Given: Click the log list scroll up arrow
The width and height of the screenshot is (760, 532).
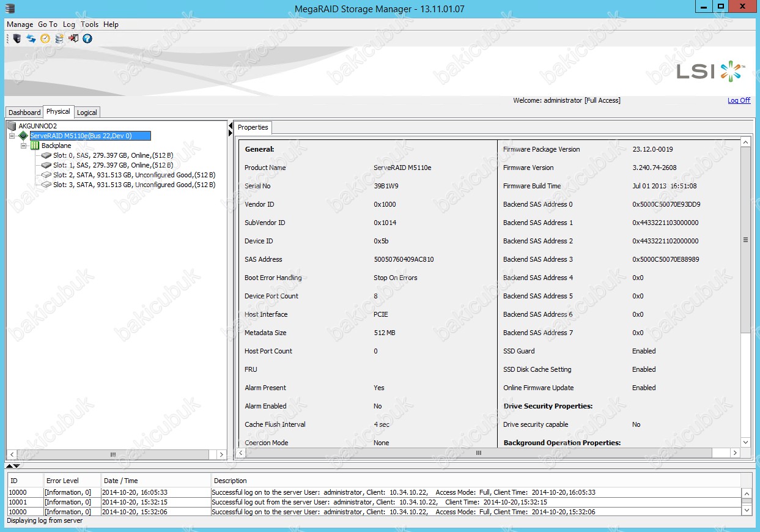Looking at the screenshot, I should click(747, 493).
